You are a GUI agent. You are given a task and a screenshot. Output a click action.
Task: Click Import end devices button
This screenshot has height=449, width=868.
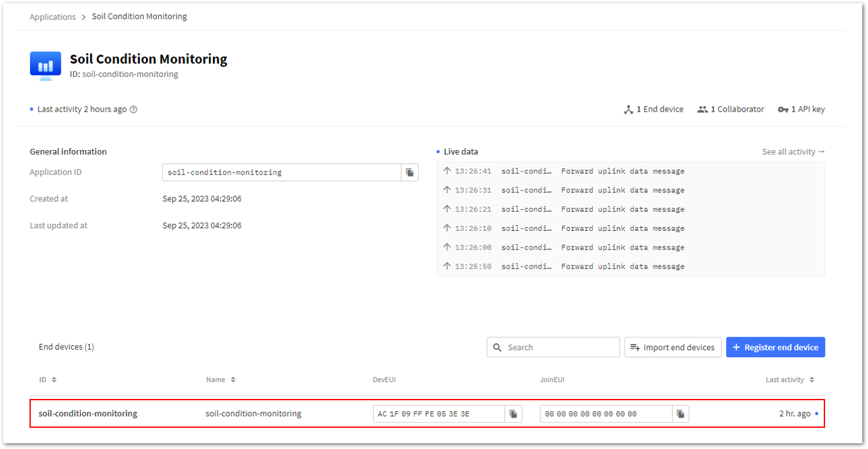673,347
